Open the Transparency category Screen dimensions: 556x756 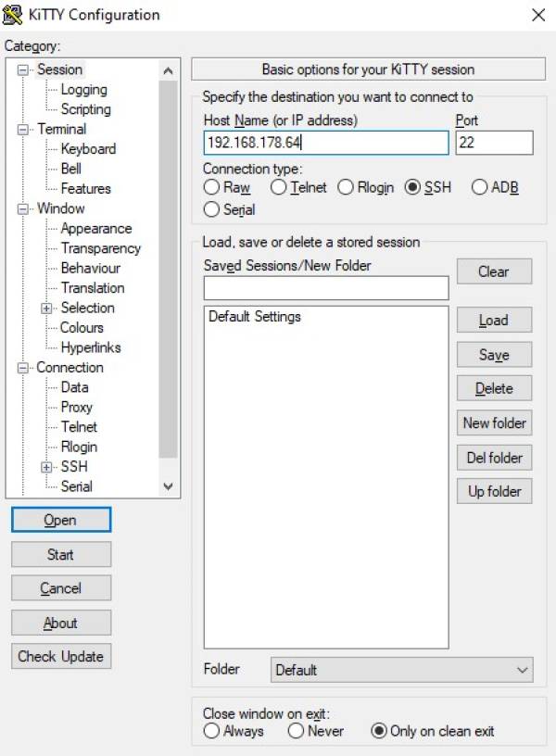pos(101,248)
